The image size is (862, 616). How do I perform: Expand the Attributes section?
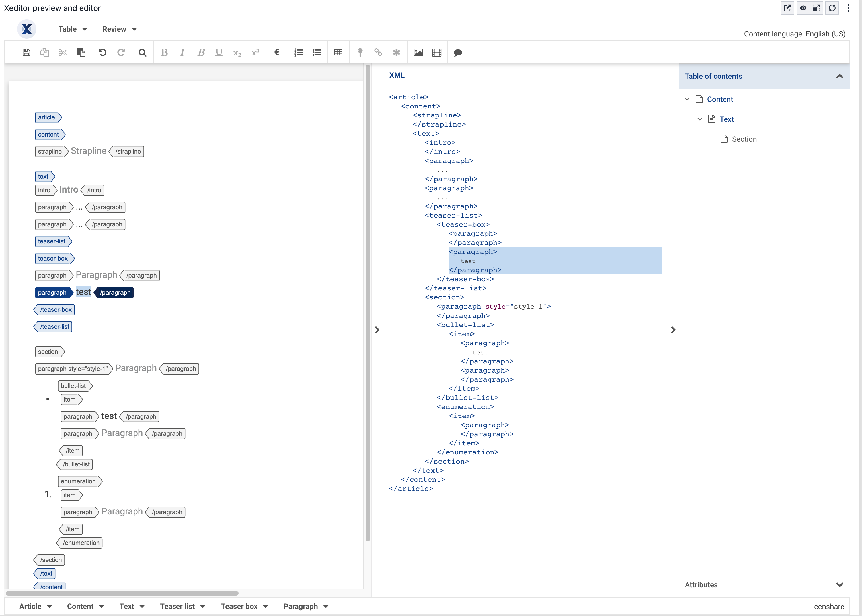[x=840, y=584]
